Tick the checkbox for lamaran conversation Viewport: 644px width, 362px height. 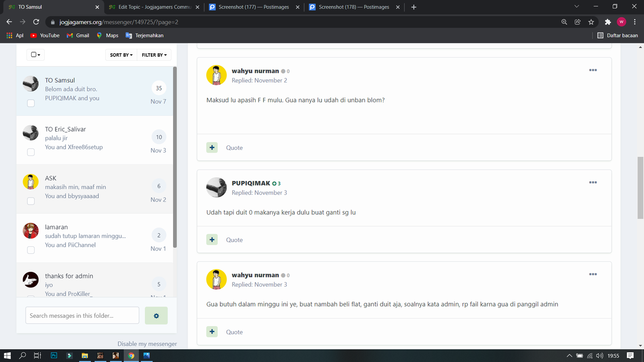pos(31,250)
